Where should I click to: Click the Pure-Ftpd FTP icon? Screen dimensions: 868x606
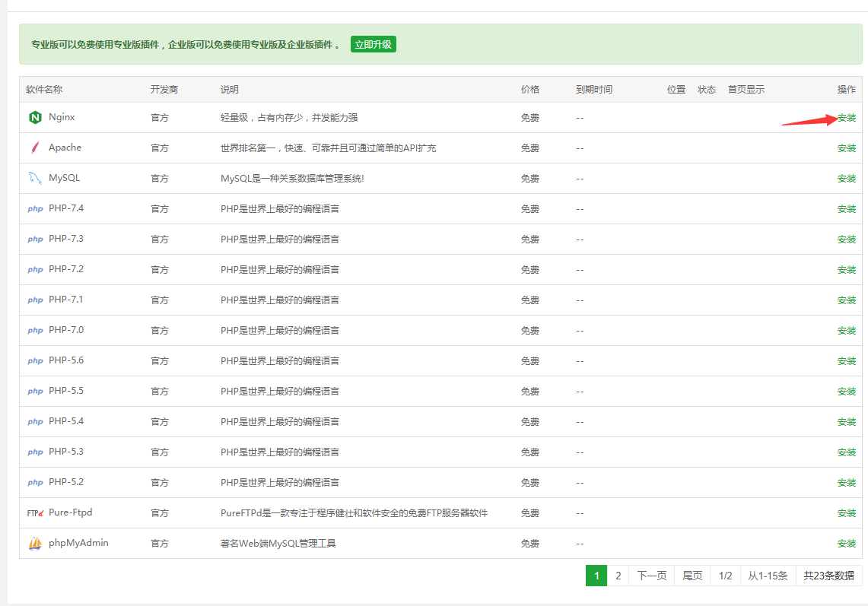[x=34, y=512]
